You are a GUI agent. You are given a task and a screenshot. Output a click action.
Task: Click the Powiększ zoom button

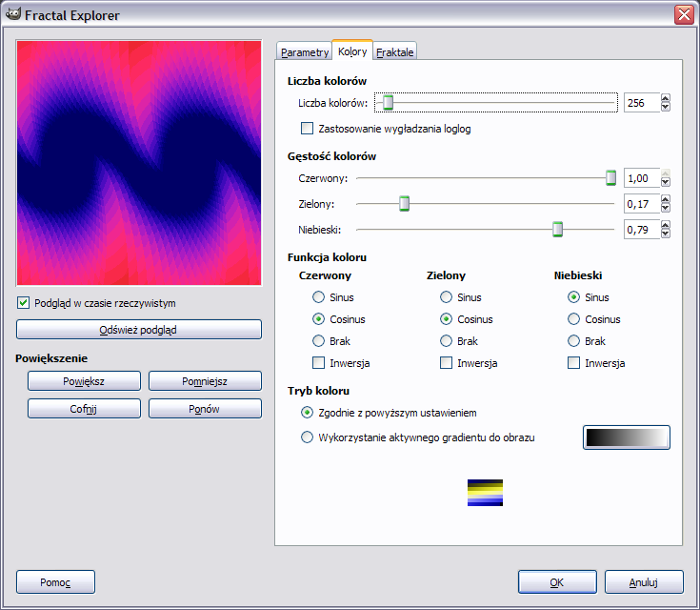(x=84, y=381)
